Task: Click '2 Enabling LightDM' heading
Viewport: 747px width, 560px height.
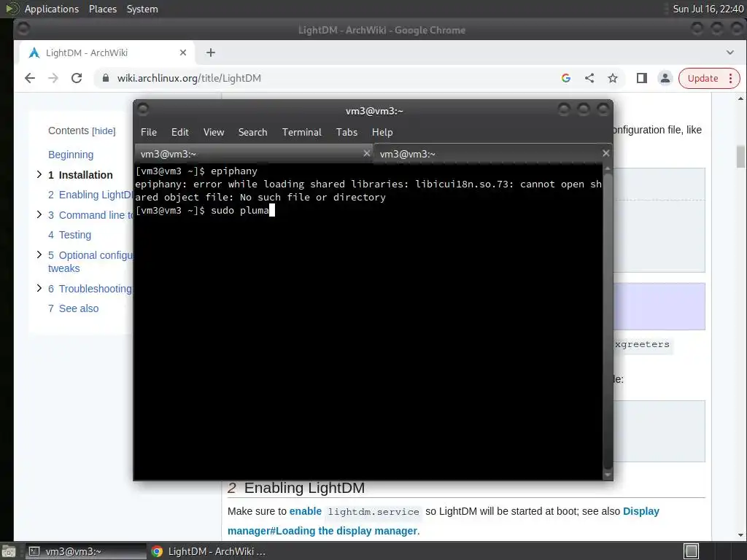Action: pyautogui.click(x=296, y=488)
